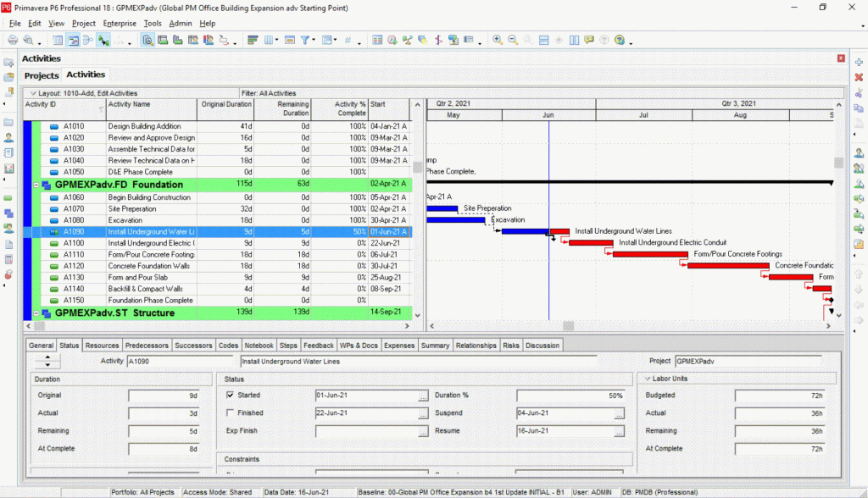868x498 pixels.
Task: Click the Start column header
Action: click(x=388, y=109)
